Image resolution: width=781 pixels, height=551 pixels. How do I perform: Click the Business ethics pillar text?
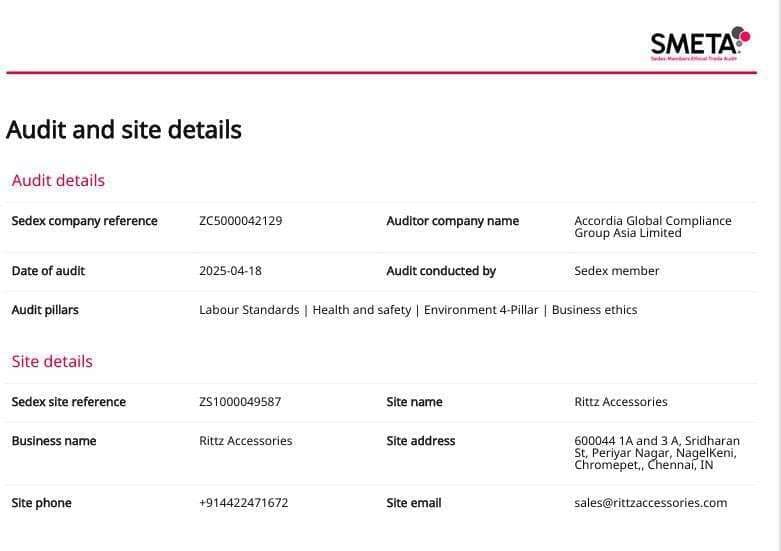click(594, 310)
